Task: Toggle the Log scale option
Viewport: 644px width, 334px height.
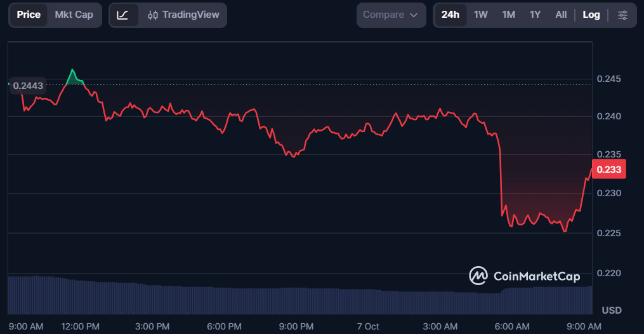Action: click(591, 15)
